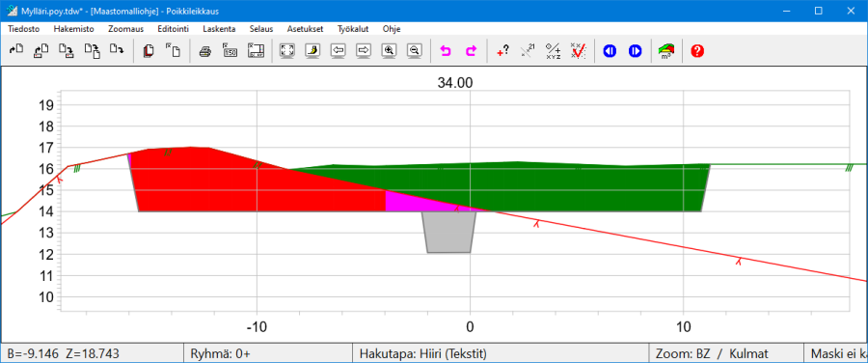Go to next cross-section with blue button
This screenshot has height=363, width=868.
click(635, 51)
